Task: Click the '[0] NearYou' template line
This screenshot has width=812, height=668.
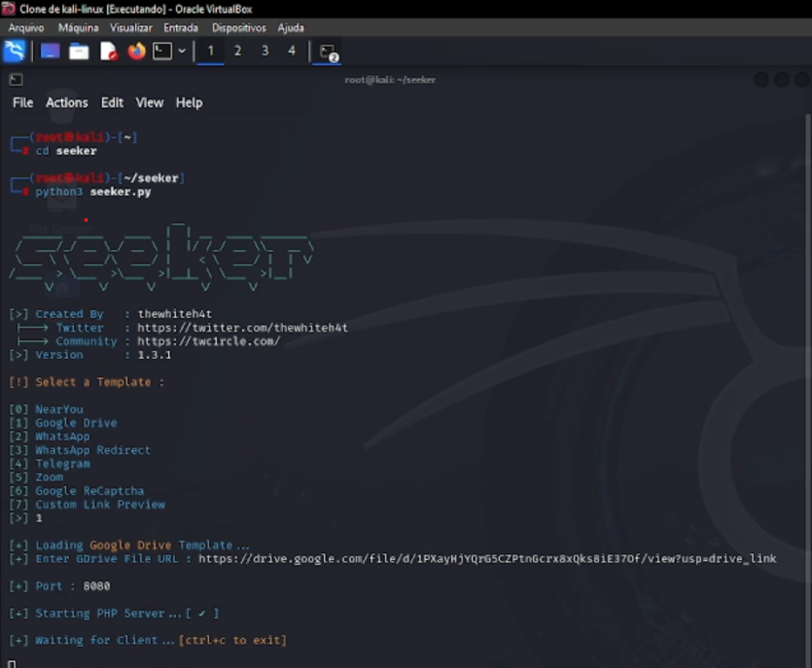Action: [x=46, y=409]
